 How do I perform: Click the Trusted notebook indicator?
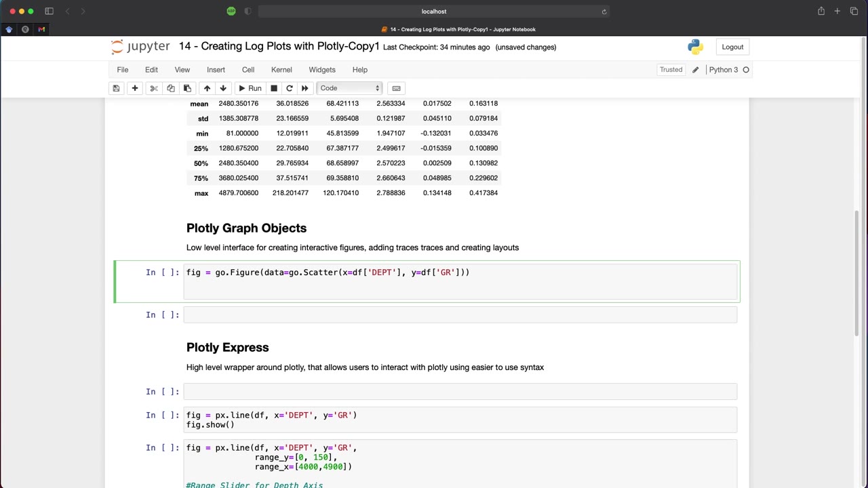pos(671,70)
